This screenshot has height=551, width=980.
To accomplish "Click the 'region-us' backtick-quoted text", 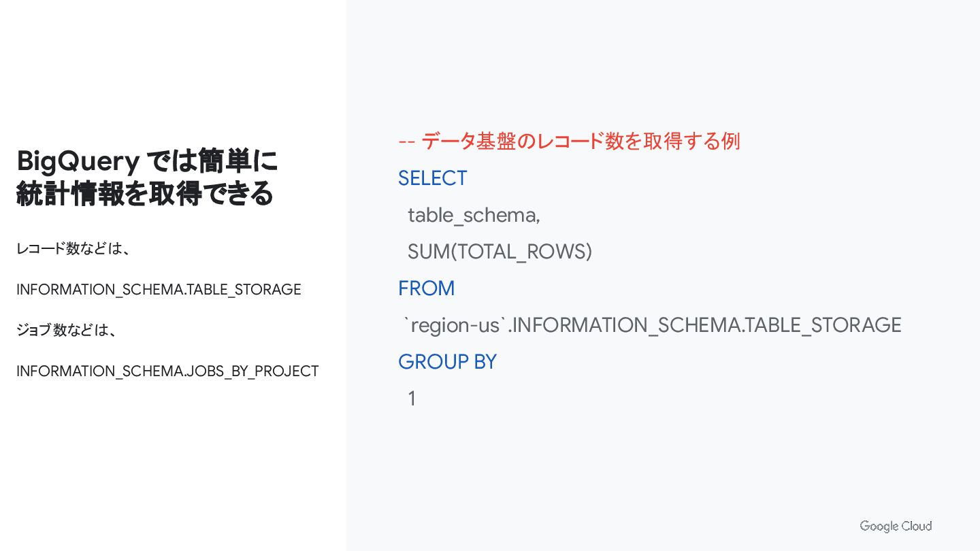I will click(x=455, y=325).
